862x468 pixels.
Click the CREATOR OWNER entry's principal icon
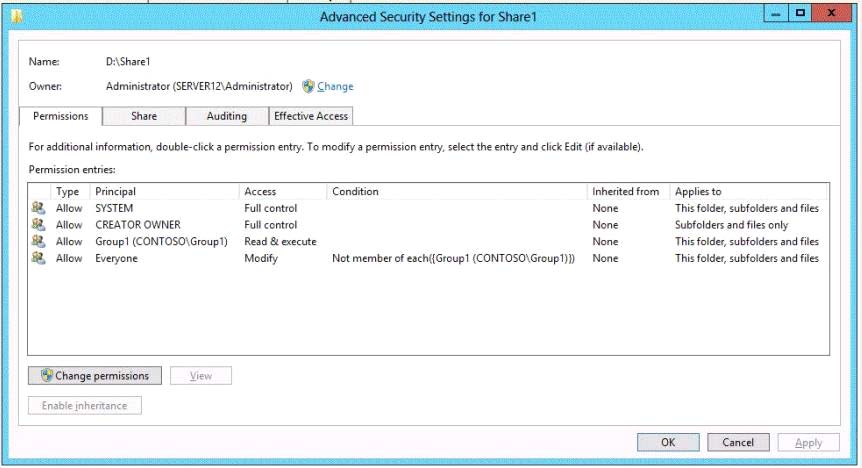[x=38, y=225]
